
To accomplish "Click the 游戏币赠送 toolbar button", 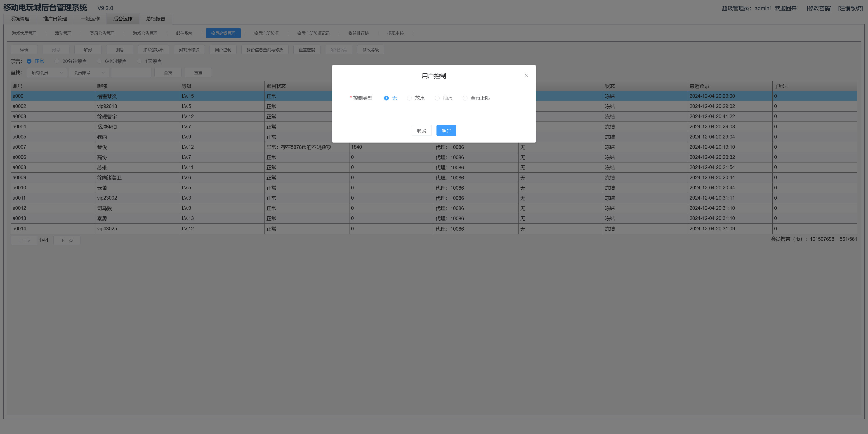I will tap(189, 50).
